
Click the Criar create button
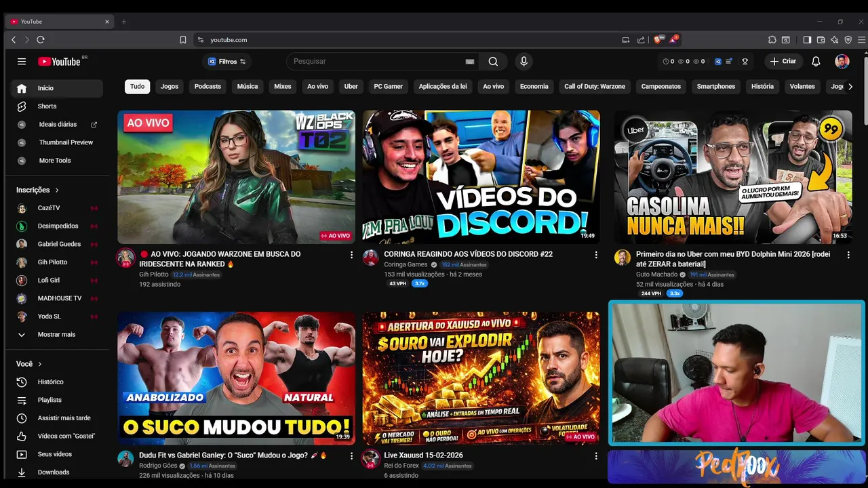click(783, 62)
